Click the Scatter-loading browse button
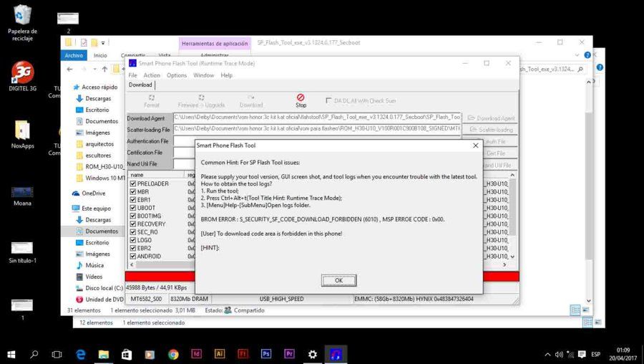 click(x=491, y=130)
